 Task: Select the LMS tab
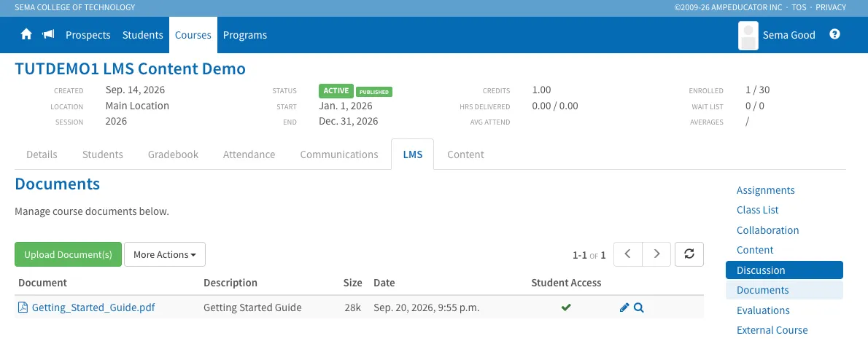[412, 154]
